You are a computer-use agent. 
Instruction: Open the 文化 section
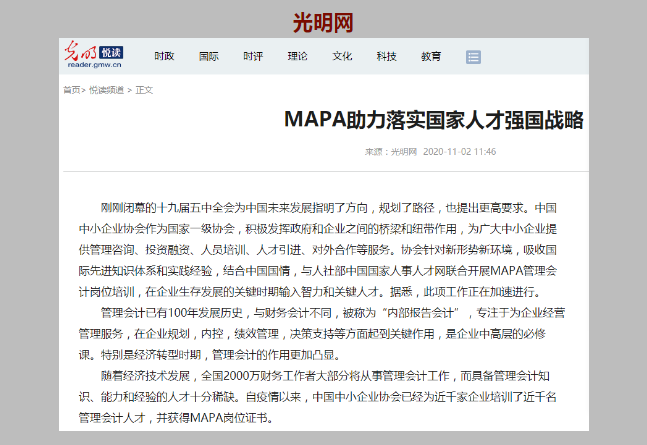pos(342,56)
